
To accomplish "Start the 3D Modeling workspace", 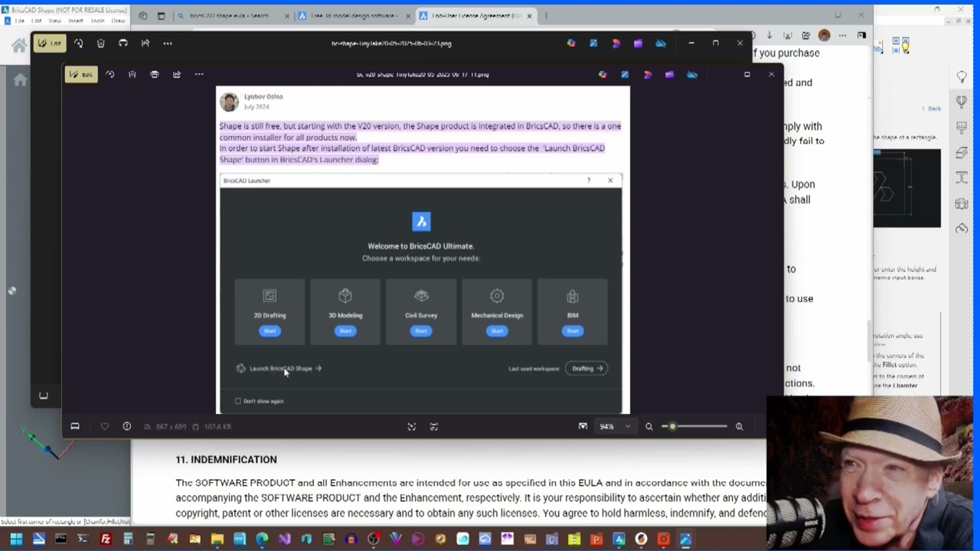I will pyautogui.click(x=345, y=331).
